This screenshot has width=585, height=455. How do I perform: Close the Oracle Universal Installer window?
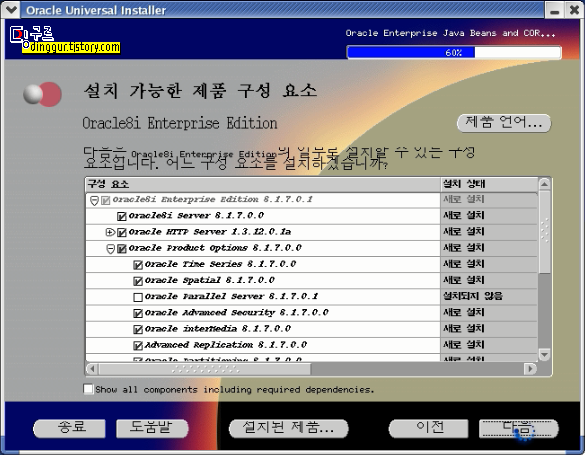tap(574, 10)
